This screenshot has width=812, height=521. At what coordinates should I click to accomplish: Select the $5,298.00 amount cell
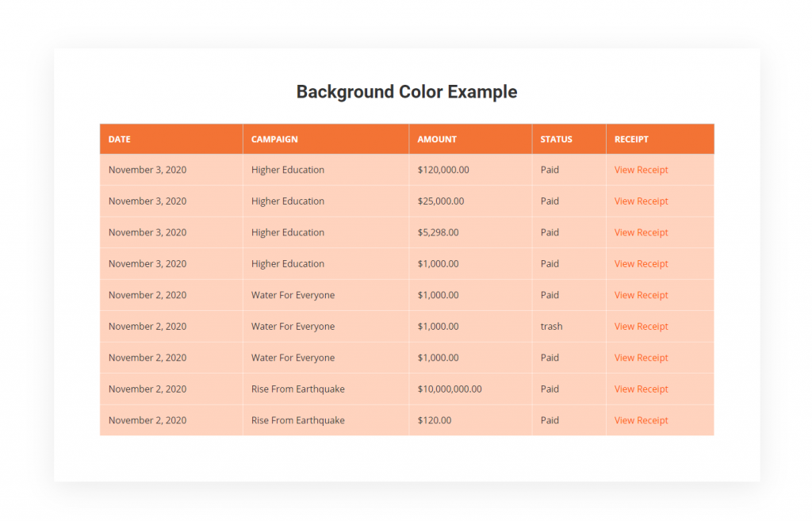(x=438, y=232)
